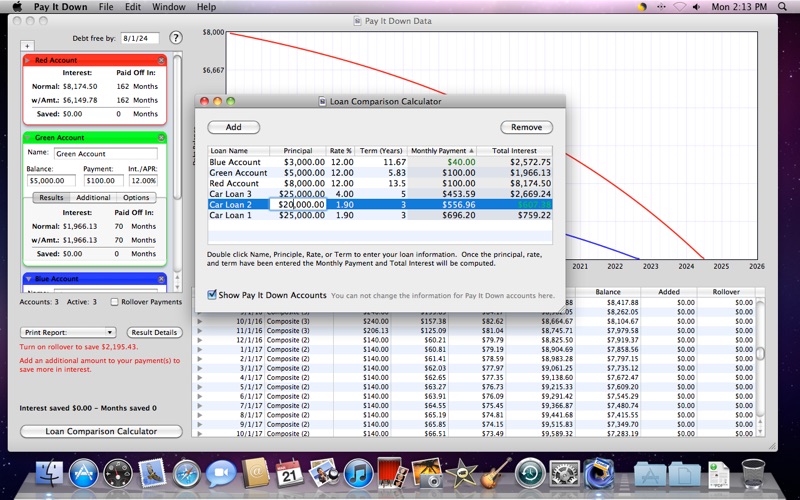800x500 pixels.
Task: Launch the App Store from the dock
Action: pos(84,473)
